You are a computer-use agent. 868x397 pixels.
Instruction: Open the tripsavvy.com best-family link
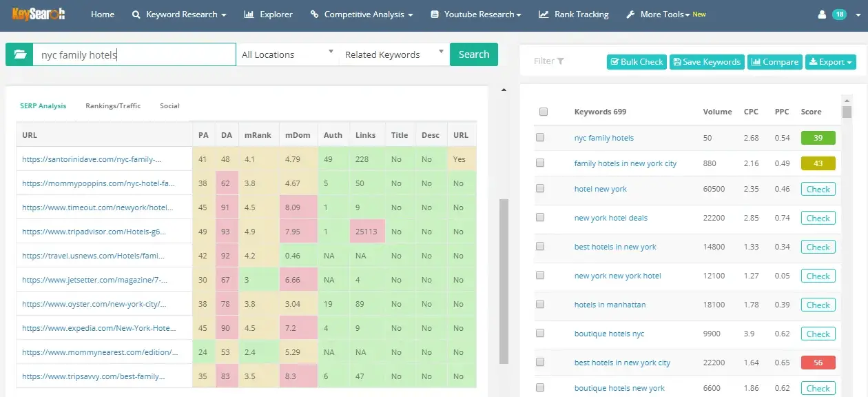(94, 376)
